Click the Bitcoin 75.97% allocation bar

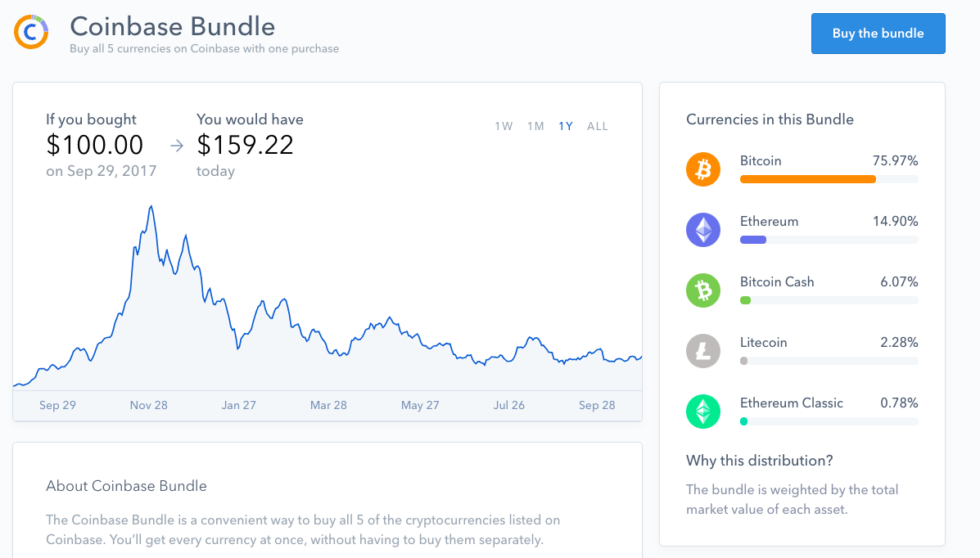(x=807, y=179)
